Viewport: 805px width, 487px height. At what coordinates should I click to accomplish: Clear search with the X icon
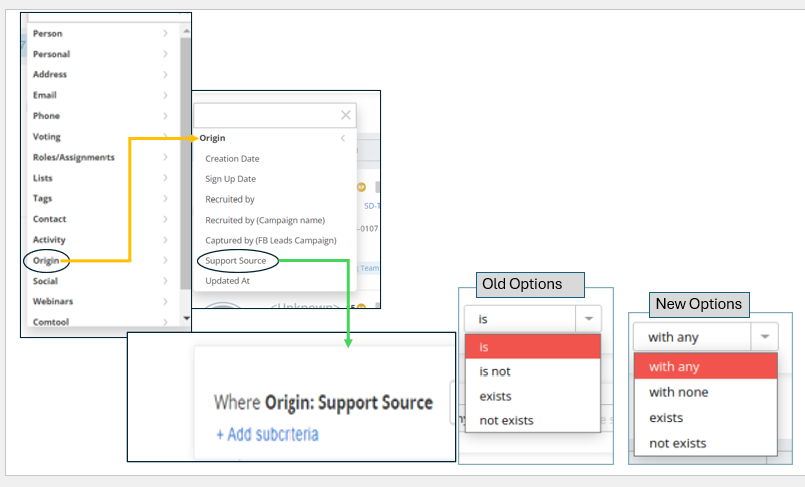(346, 115)
